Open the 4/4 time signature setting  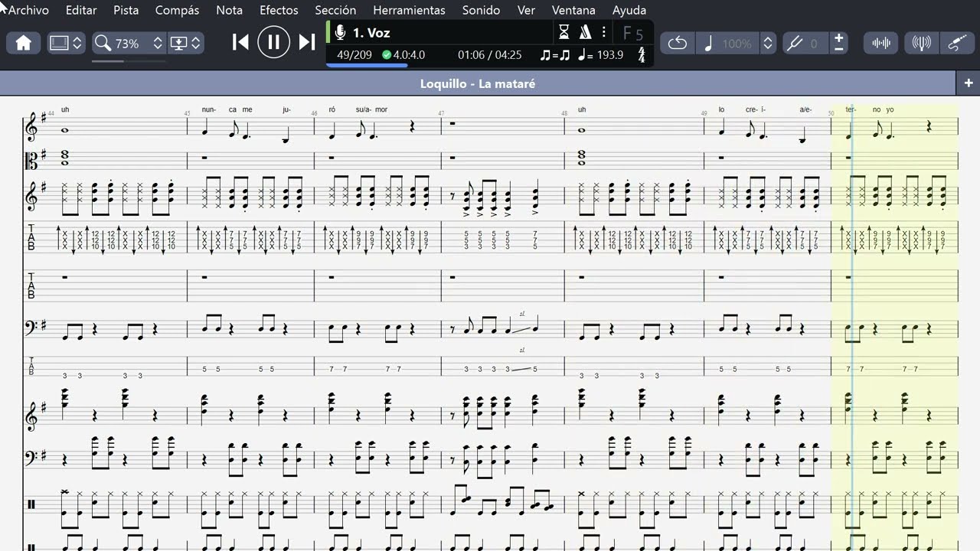coord(641,55)
